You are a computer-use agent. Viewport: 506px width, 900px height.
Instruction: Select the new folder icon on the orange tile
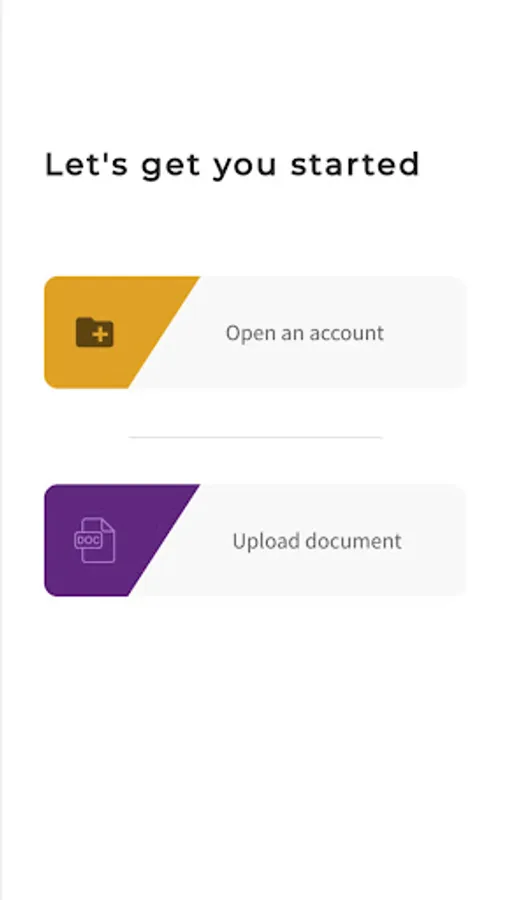[x=95, y=332]
